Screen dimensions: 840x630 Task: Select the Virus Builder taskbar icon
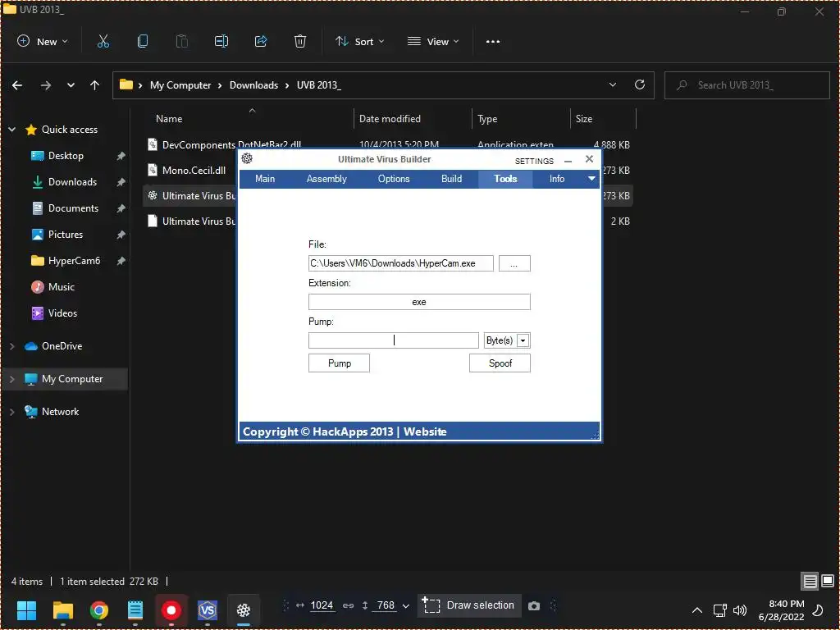click(244, 609)
